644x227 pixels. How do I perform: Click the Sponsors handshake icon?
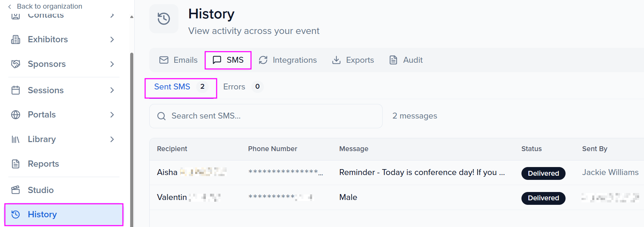click(x=16, y=64)
